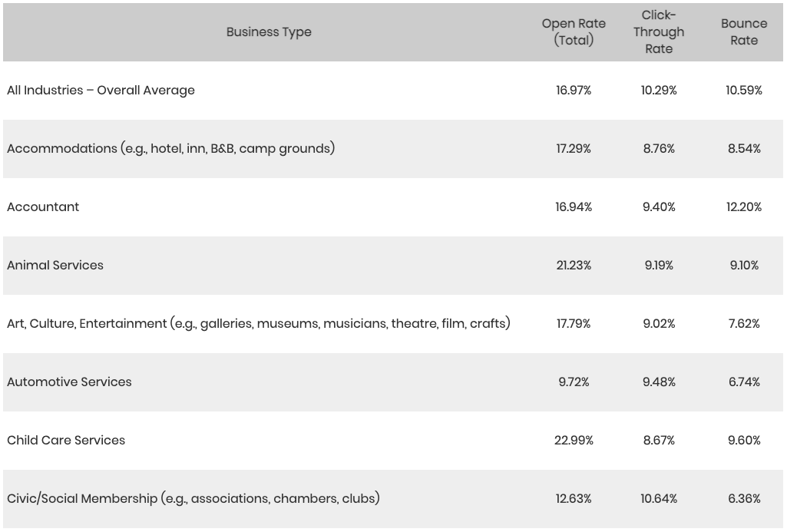Viewport: 787px width, 532px height.
Task: Click Automotive Services open rate 9.72%
Action: 574,382
